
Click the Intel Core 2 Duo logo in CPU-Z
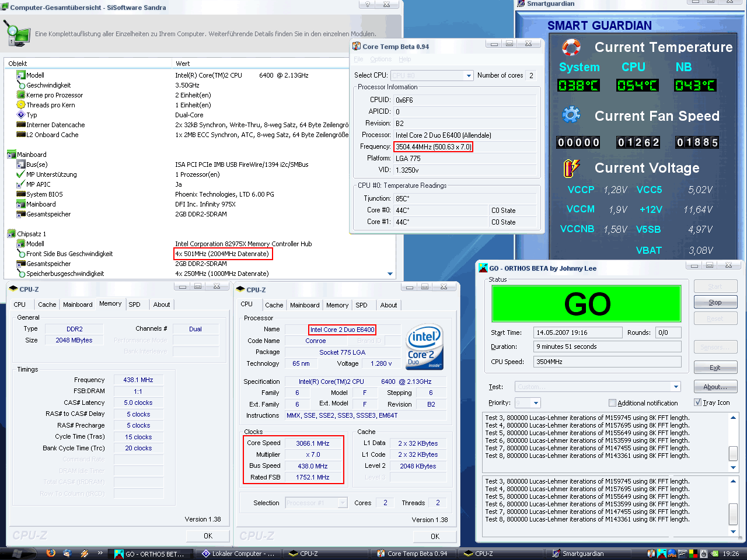424,347
